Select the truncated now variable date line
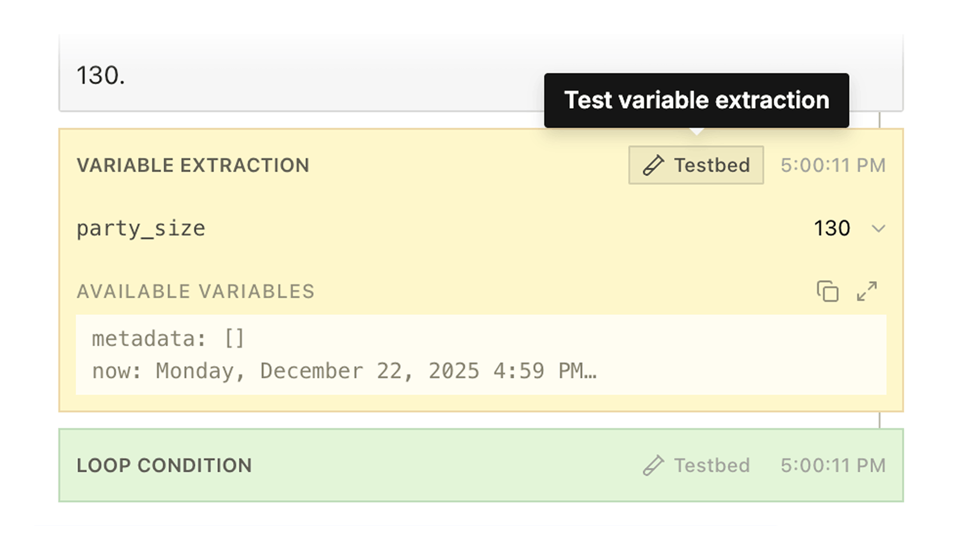This screenshot has width=961, height=560. [x=345, y=371]
